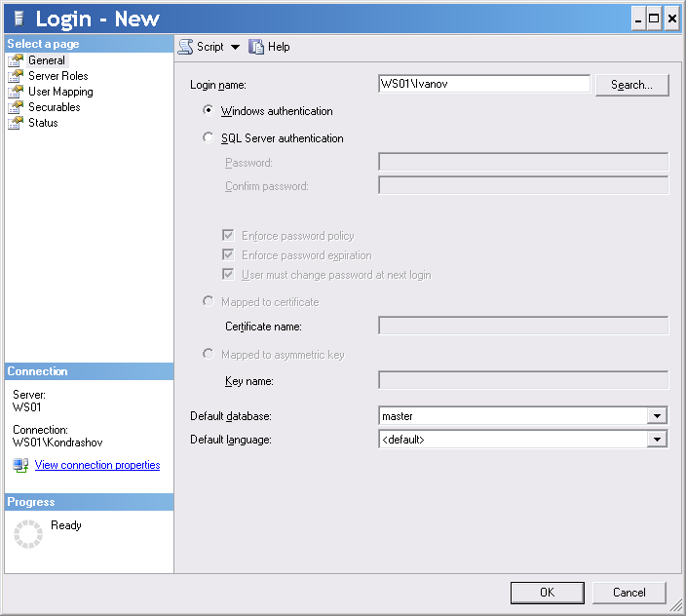686x616 pixels.
Task: Open the Securables page
Action: coord(55,107)
